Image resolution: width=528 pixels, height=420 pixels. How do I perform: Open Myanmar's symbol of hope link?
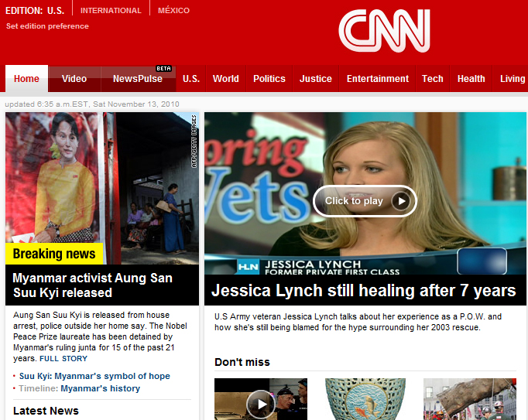(x=94, y=376)
